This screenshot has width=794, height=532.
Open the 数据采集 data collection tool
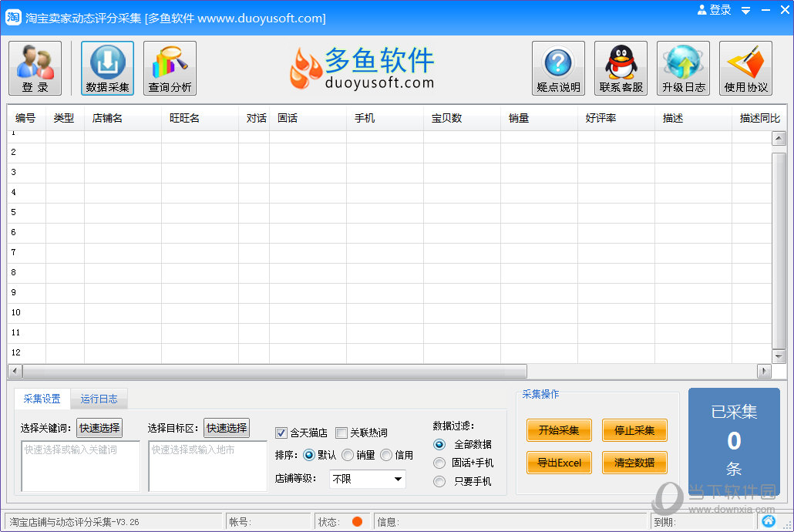(x=107, y=69)
